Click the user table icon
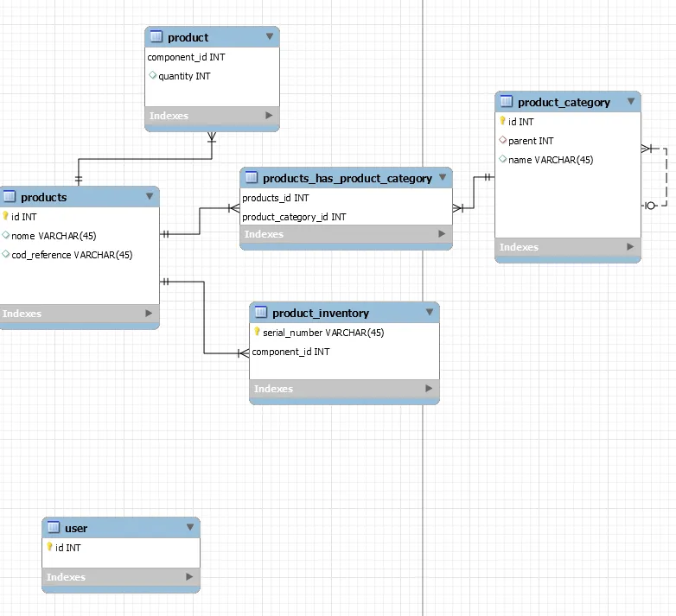676x616 pixels. point(54,528)
